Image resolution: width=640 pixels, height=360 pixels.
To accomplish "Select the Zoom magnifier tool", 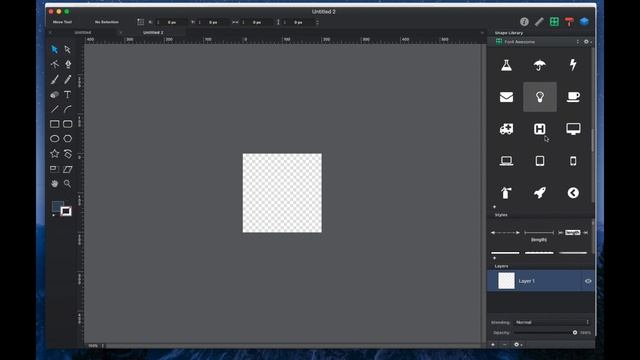I will [68, 184].
